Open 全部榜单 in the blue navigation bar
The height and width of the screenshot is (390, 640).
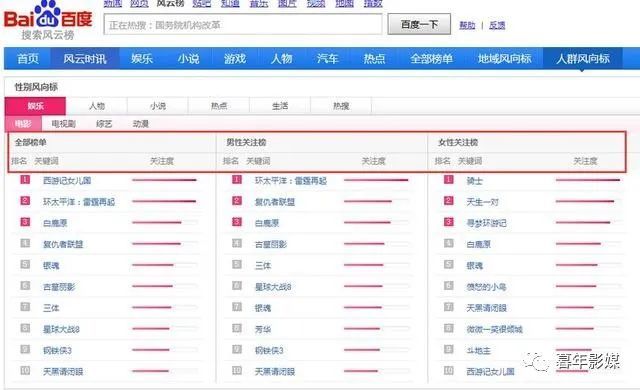[431, 58]
